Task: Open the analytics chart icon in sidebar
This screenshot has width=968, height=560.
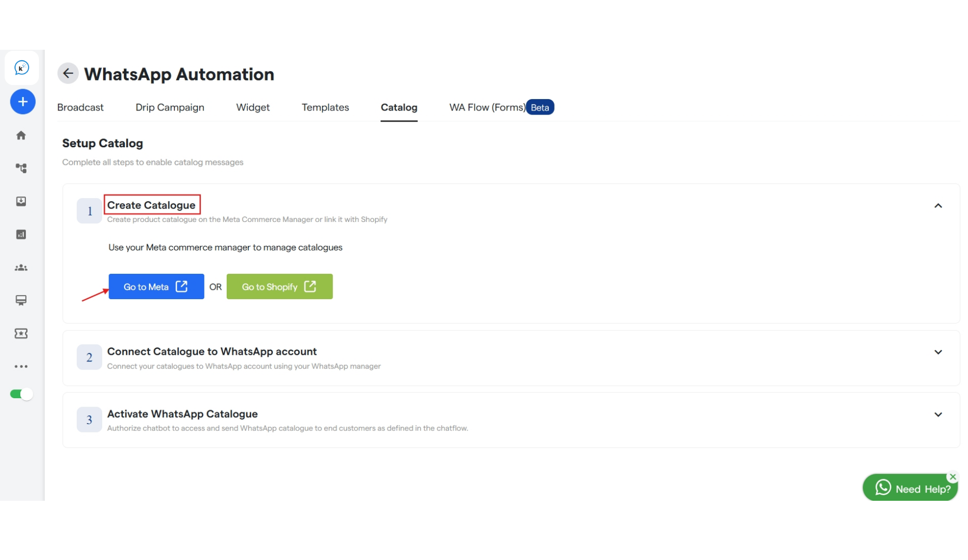Action: (21, 234)
